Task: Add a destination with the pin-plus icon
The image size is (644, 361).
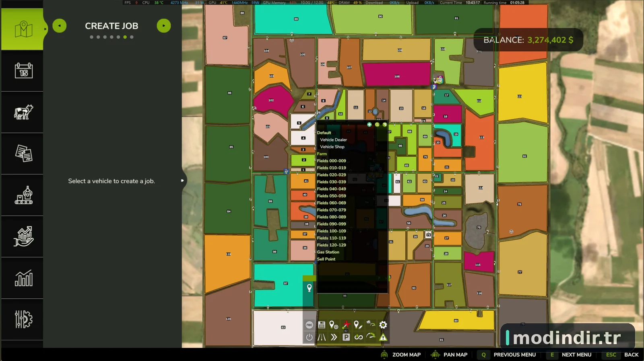Action: [334, 325]
